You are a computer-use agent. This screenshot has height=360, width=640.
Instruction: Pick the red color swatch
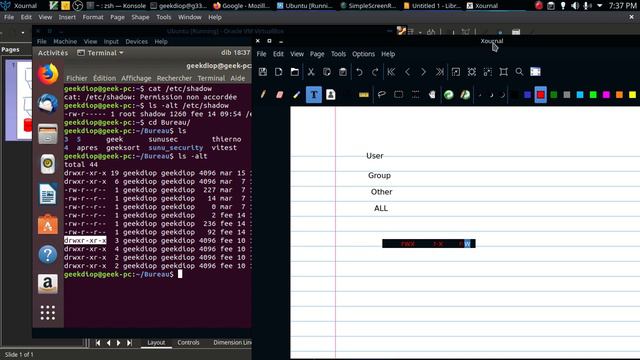[x=540, y=95]
